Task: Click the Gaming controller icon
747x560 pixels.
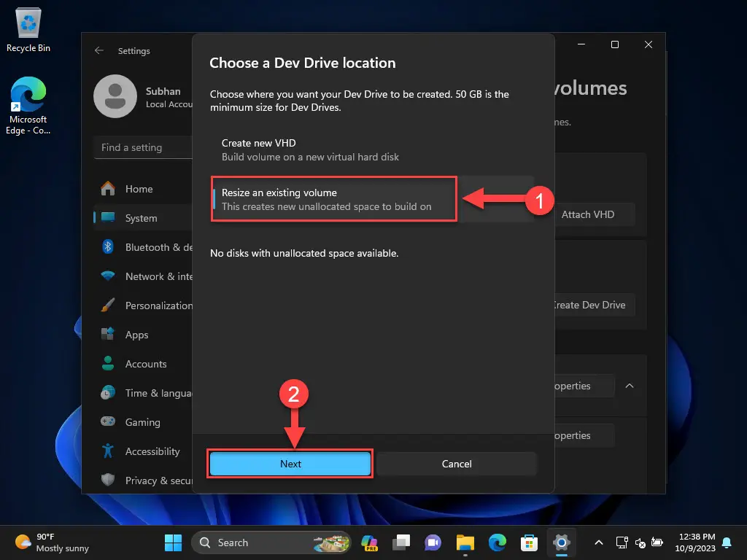Action: tap(108, 421)
